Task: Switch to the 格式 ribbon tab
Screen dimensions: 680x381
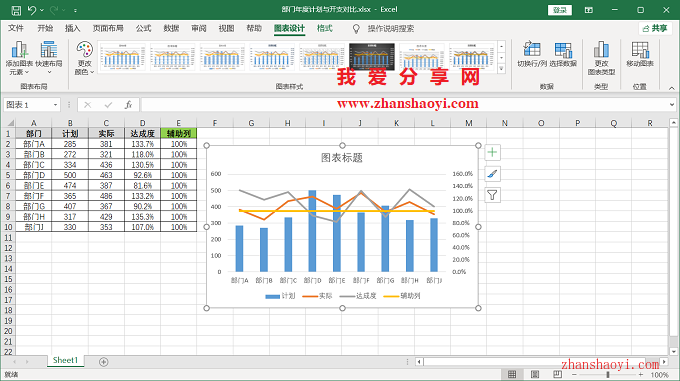Action: 324,28
